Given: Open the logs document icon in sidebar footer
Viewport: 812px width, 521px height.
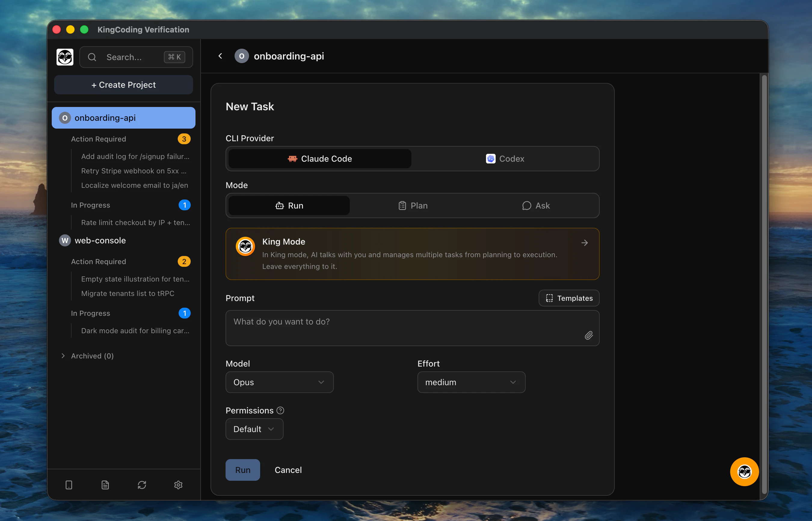Looking at the screenshot, I should pos(105,484).
